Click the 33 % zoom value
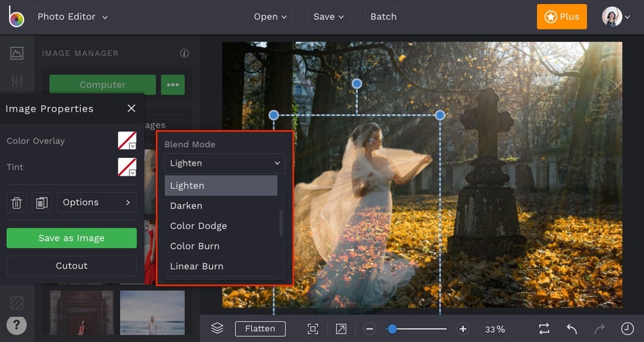 click(495, 329)
